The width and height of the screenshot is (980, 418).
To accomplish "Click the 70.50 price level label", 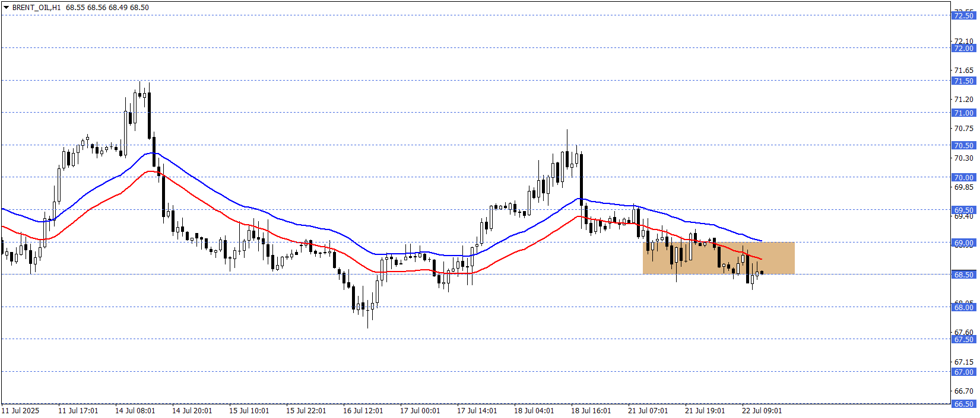I will (963, 146).
